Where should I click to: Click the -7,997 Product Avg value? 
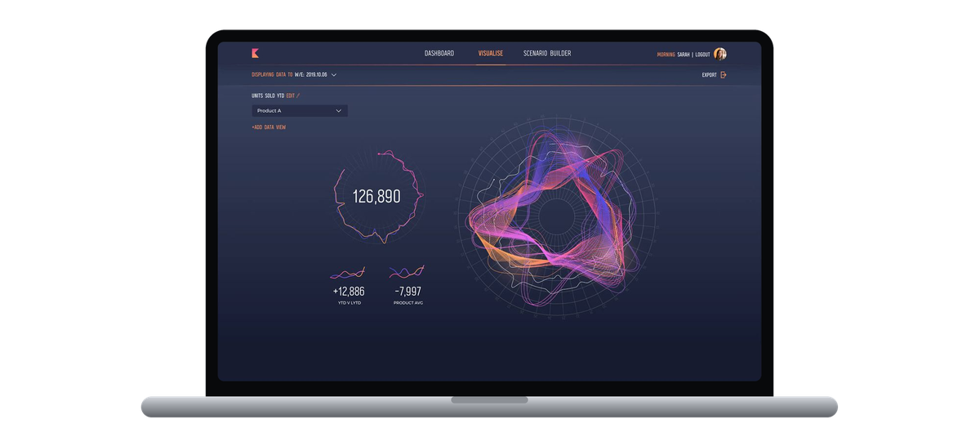[408, 292]
